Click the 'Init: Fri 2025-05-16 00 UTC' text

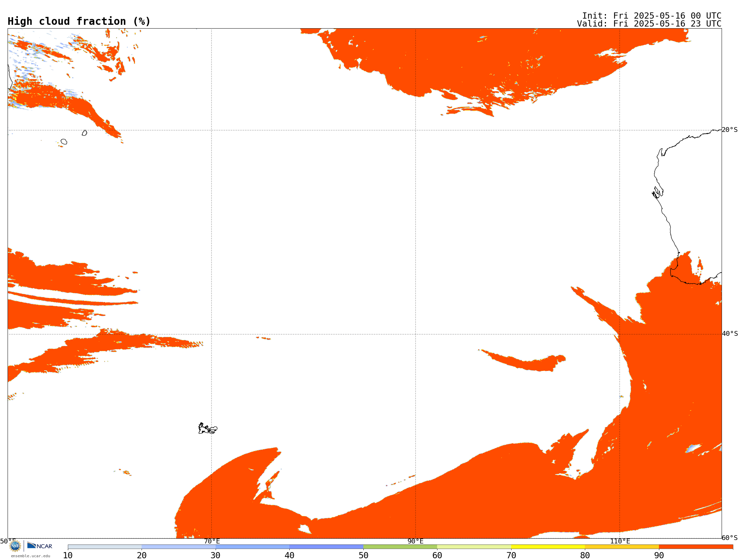[652, 16]
